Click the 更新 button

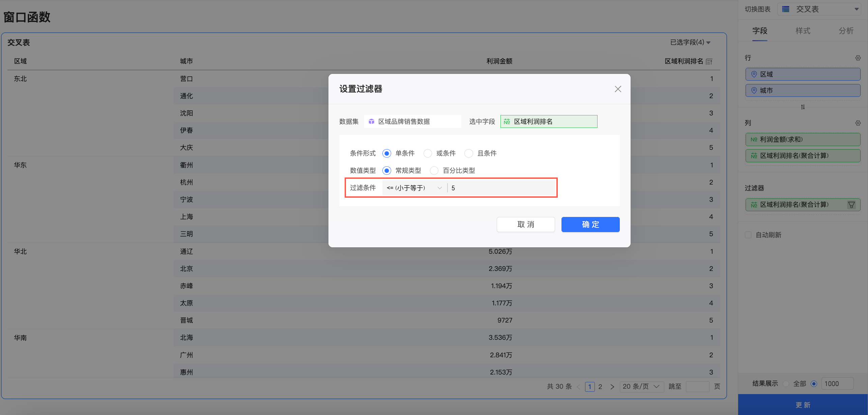coord(803,405)
